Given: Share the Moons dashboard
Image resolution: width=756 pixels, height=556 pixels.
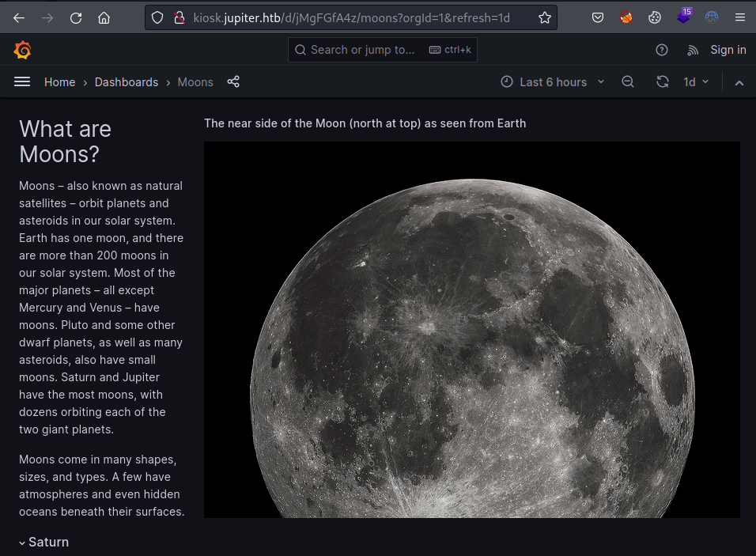Looking at the screenshot, I should [233, 81].
